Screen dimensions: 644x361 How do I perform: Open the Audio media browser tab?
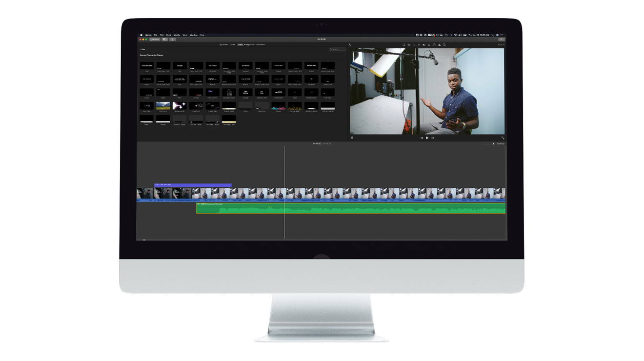233,44
